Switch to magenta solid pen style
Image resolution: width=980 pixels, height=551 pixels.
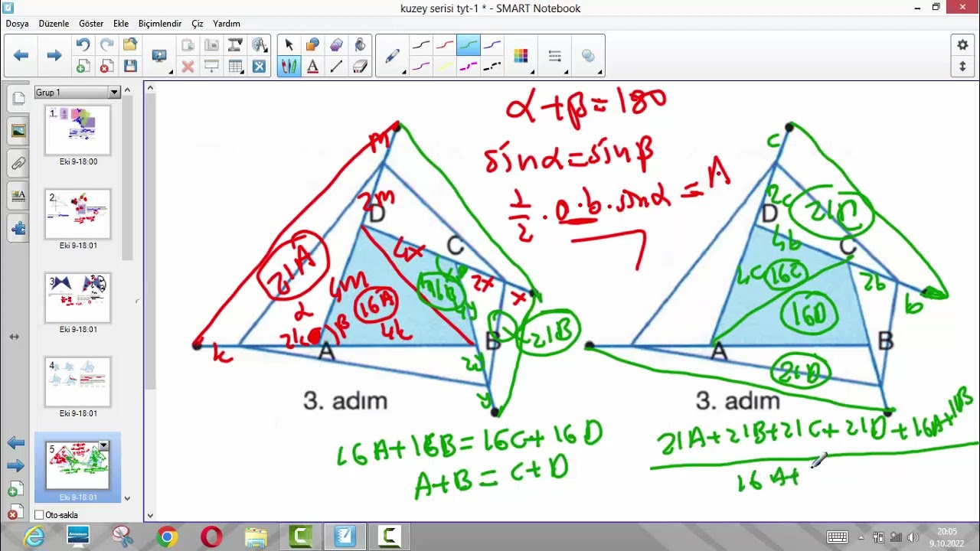[421, 67]
